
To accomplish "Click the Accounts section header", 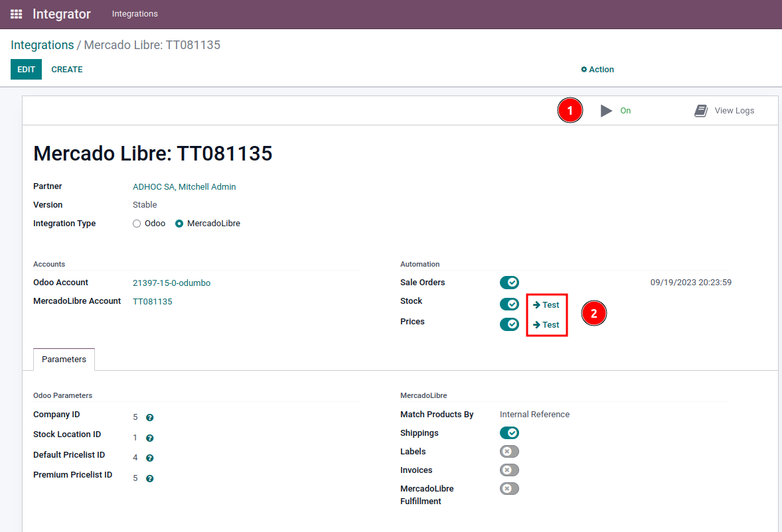I will 49,264.
